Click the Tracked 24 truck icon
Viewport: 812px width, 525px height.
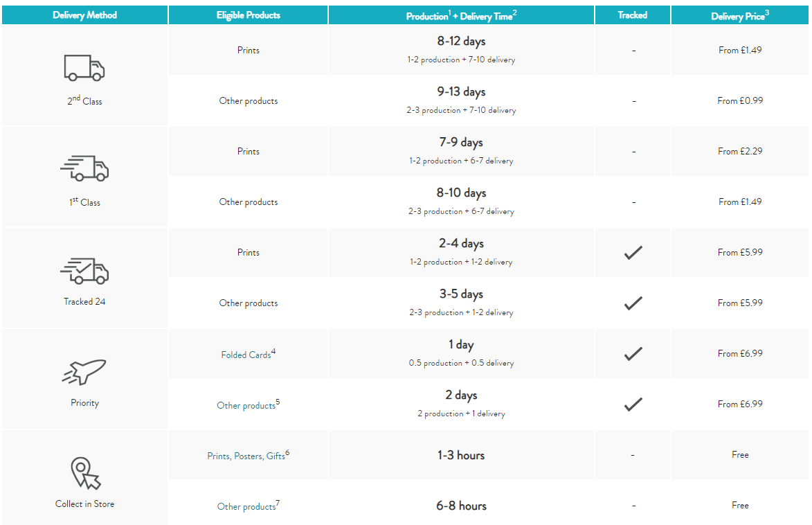click(x=84, y=270)
